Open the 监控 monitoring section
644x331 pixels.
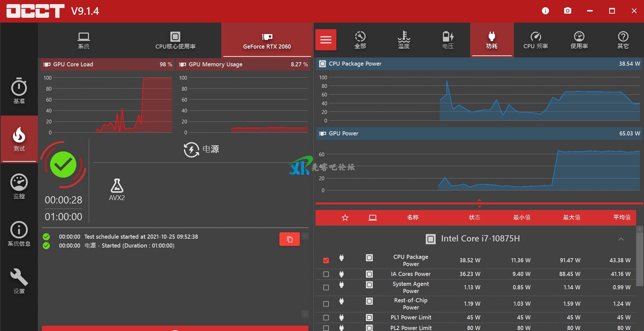(x=19, y=186)
